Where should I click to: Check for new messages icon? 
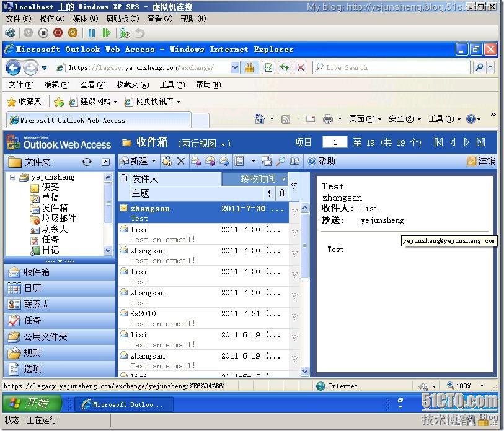tap(267, 161)
